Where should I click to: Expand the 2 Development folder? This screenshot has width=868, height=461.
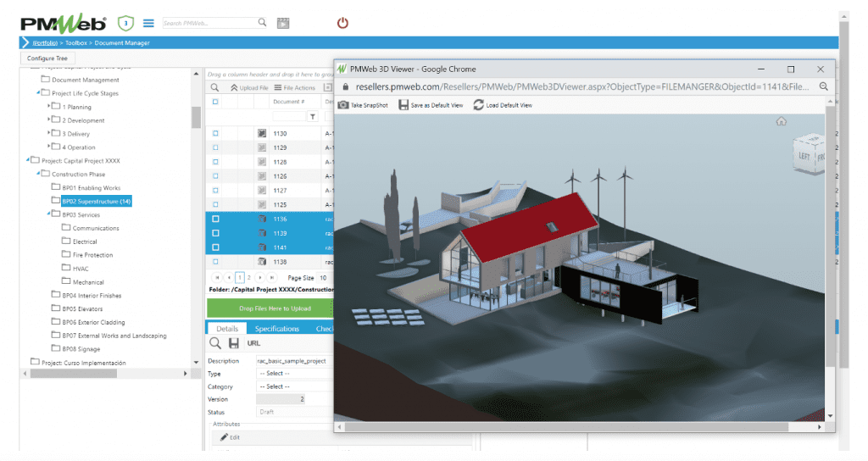click(x=48, y=119)
